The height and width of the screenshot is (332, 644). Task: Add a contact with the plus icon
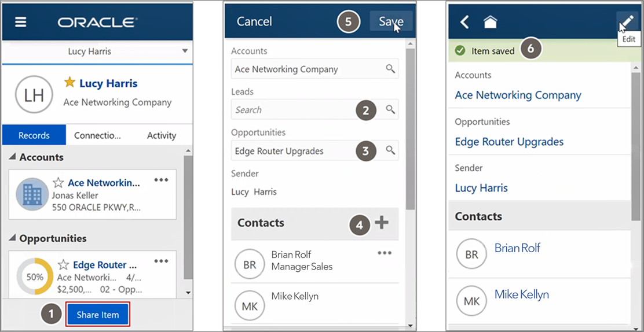pyautogui.click(x=382, y=223)
